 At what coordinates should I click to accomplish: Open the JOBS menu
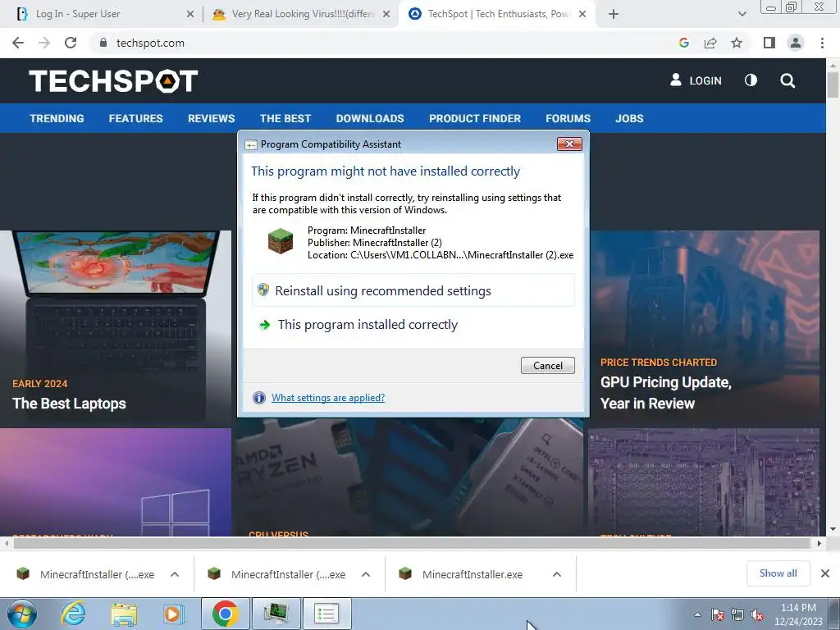coord(629,118)
